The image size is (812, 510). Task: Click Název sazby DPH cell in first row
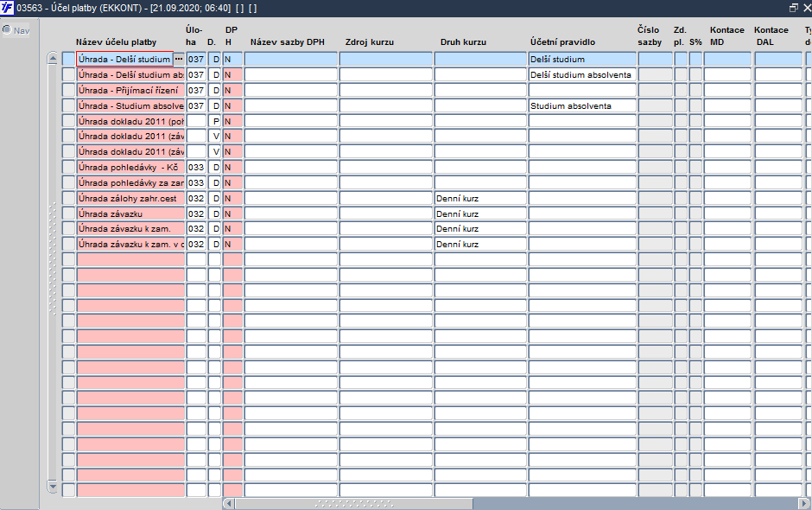coord(290,59)
